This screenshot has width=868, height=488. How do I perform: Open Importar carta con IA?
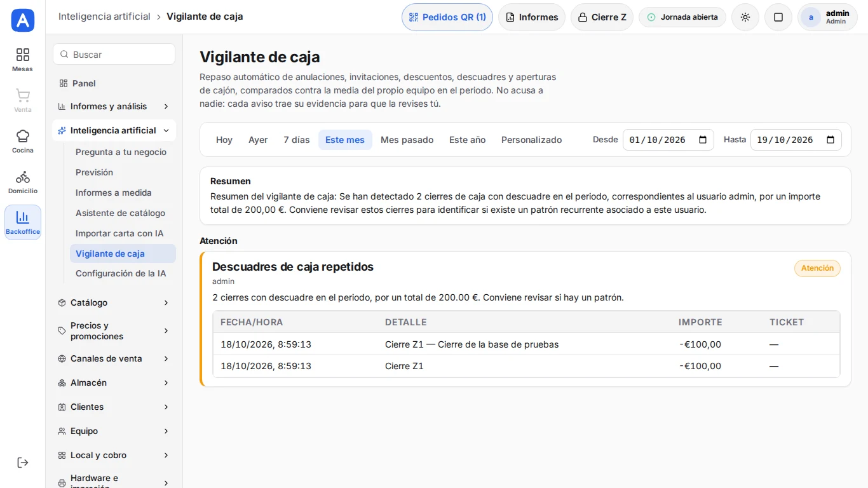(x=123, y=234)
